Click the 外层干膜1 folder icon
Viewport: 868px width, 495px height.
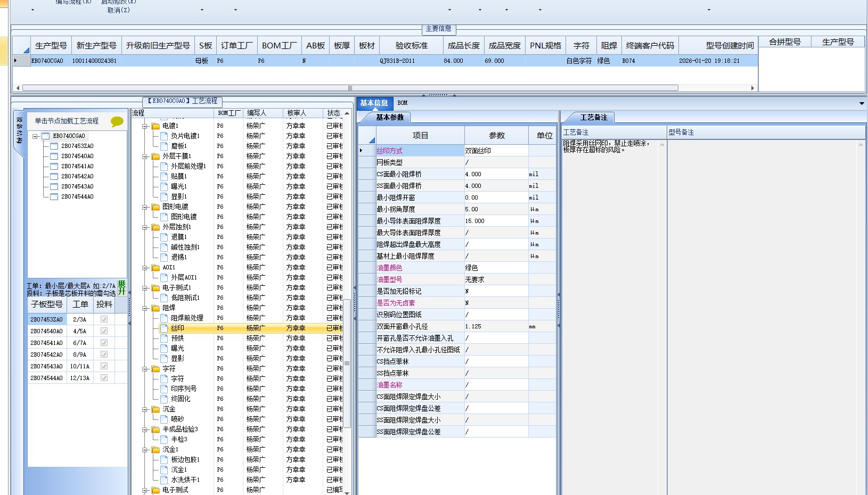[x=155, y=156]
